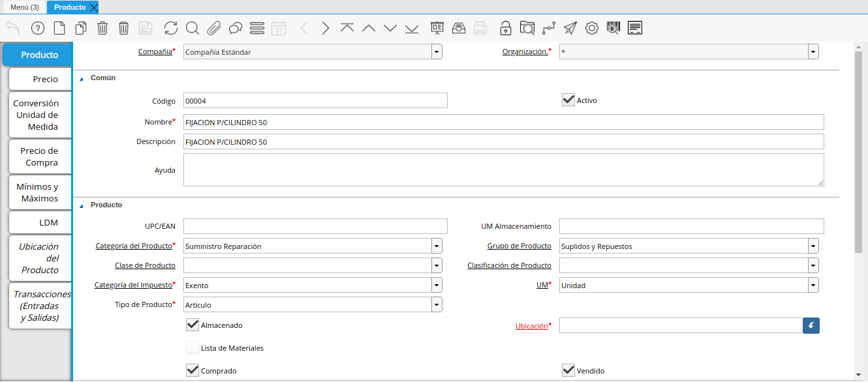This screenshot has width=868, height=382.
Task: Open archive drawer icon
Action: [459, 28]
